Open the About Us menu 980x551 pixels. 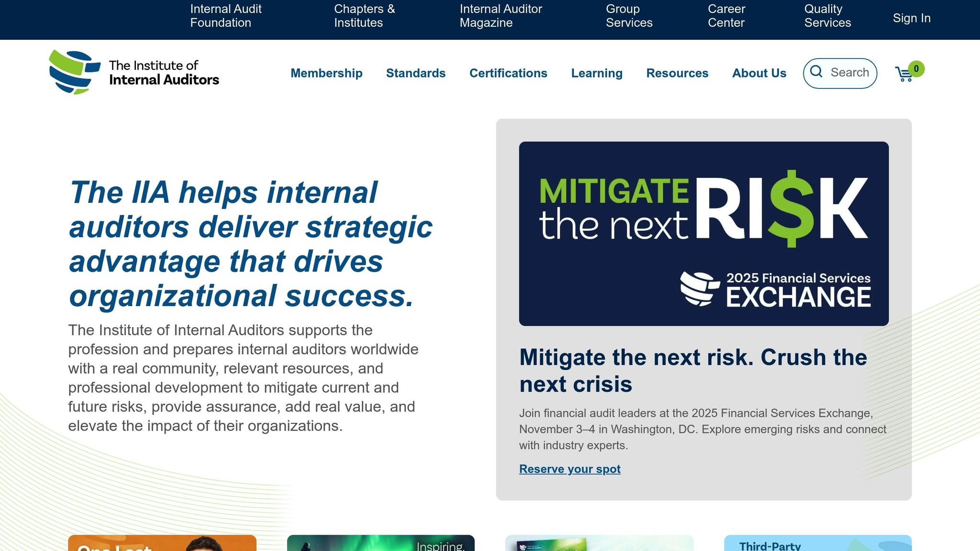point(759,73)
